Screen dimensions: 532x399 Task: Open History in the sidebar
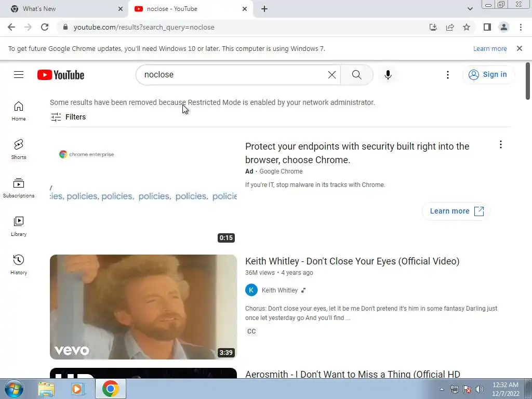(x=19, y=264)
